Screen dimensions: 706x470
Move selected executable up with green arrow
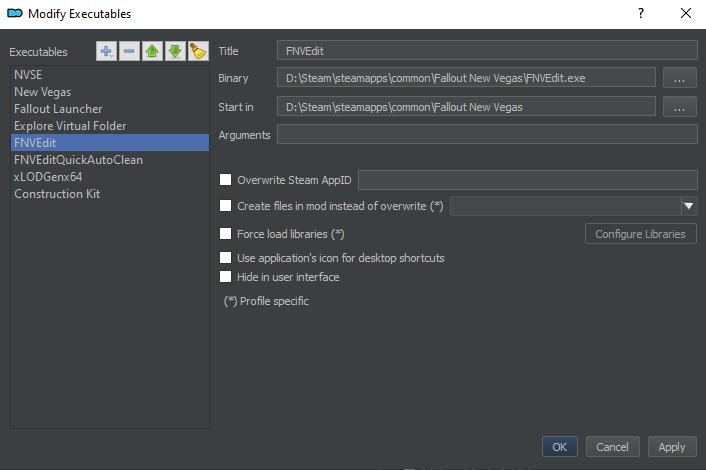point(152,52)
